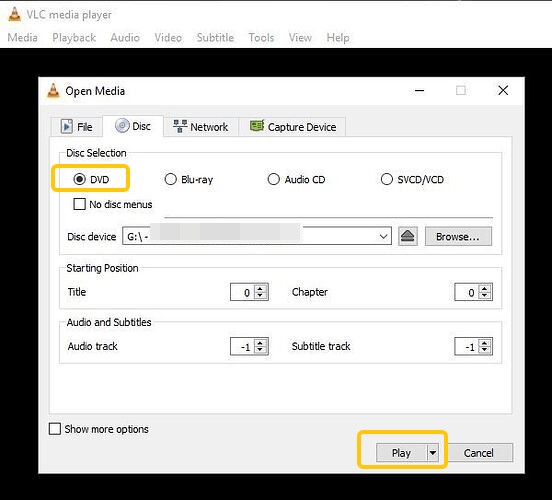Click the Play button
This screenshot has height=500, width=552.
coord(401,453)
